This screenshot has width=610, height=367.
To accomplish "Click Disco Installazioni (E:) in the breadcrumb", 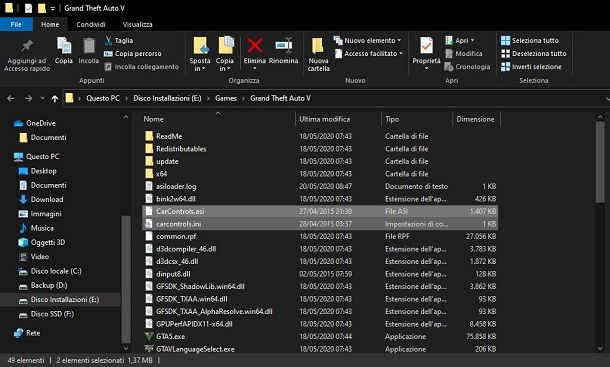I will pos(167,98).
